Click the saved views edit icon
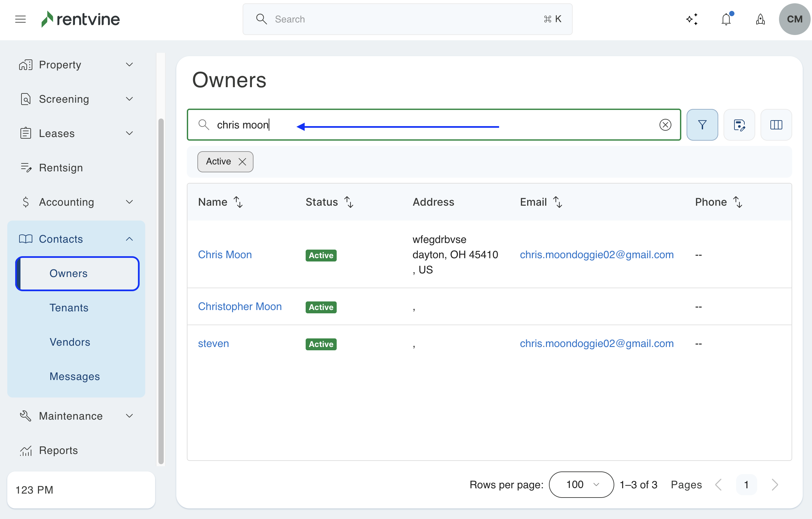This screenshot has width=812, height=519. (x=739, y=125)
